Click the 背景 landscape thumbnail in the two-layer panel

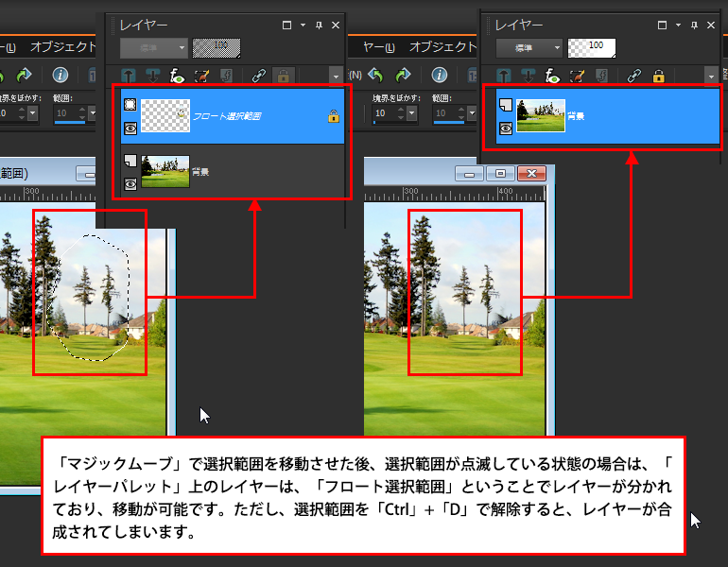coord(165,172)
